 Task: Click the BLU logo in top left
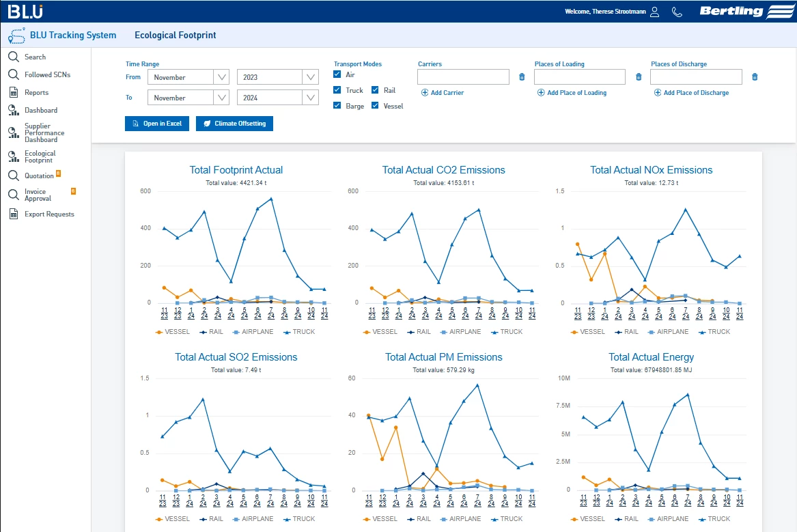pos(25,11)
